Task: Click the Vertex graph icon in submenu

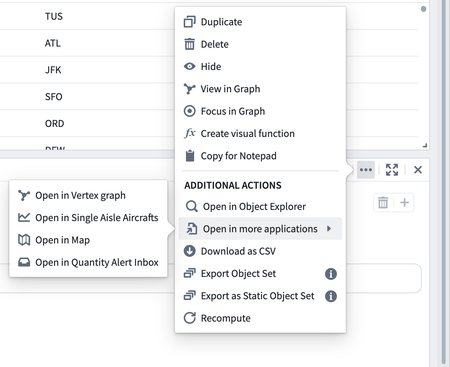Action: point(24,195)
